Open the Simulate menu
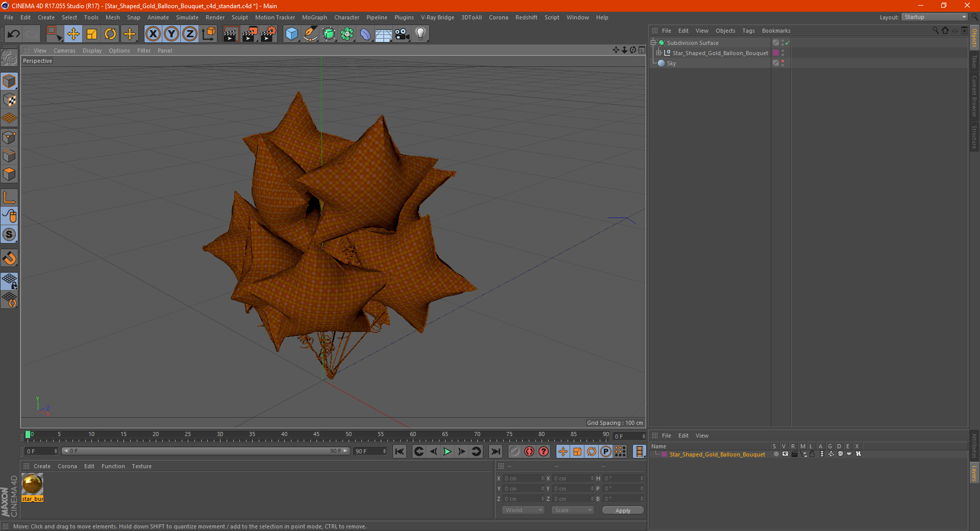The height and width of the screenshot is (531, 980). pyautogui.click(x=187, y=17)
